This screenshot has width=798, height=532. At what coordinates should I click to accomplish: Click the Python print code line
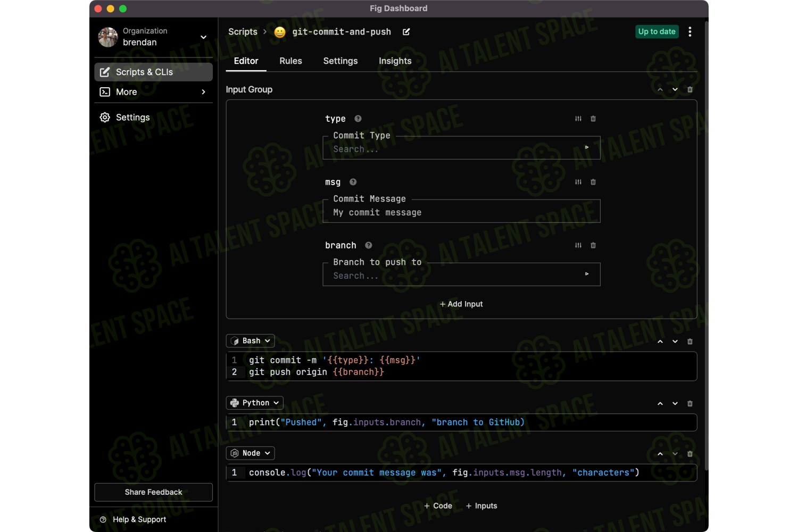coord(387,422)
